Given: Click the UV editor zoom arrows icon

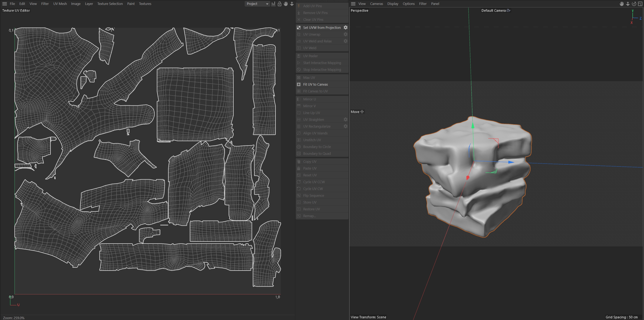Looking at the screenshot, I should click(x=292, y=4).
